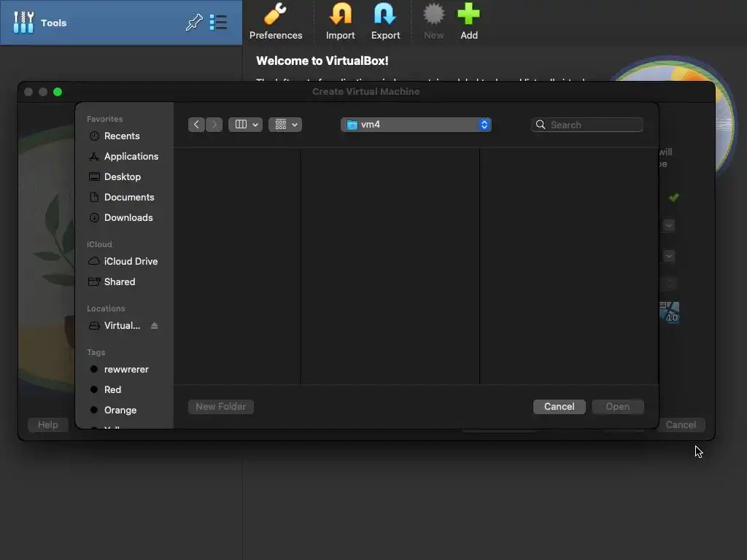The height and width of the screenshot is (560, 747).
Task: Eject the Virtual... volume
Action: tap(155, 326)
